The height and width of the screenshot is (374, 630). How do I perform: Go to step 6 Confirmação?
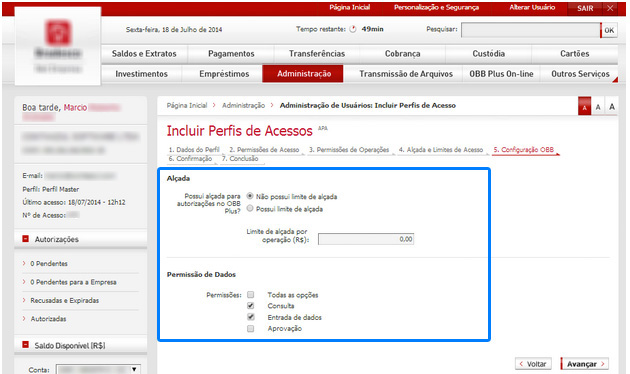pyautogui.click(x=190, y=159)
